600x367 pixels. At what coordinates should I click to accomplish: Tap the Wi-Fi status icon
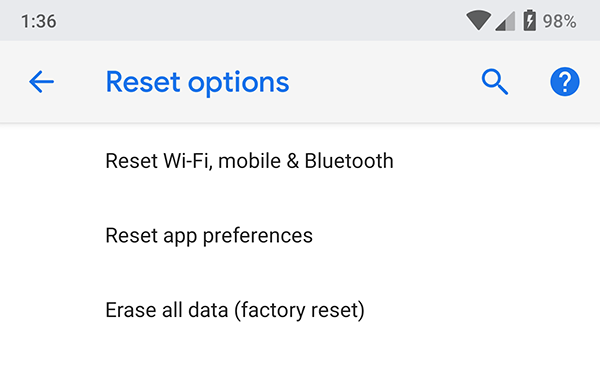478,21
